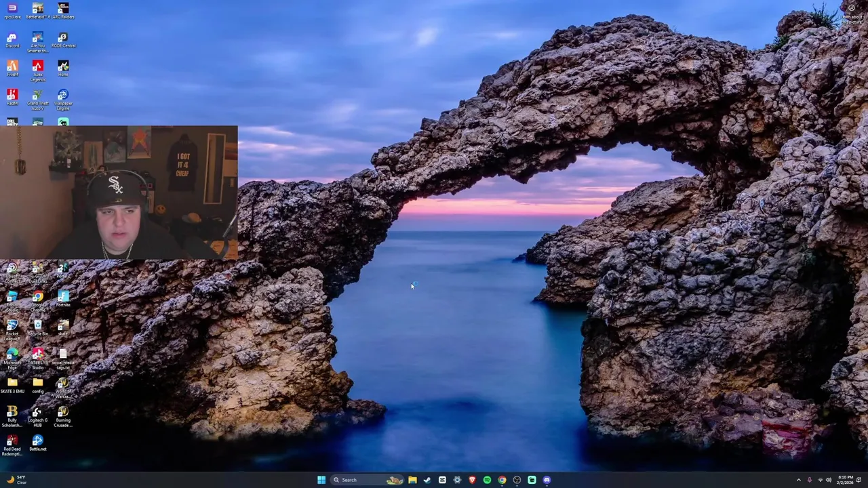868x488 pixels.
Task: Launch Battlefield 6 from the desktop
Action: click(37, 11)
